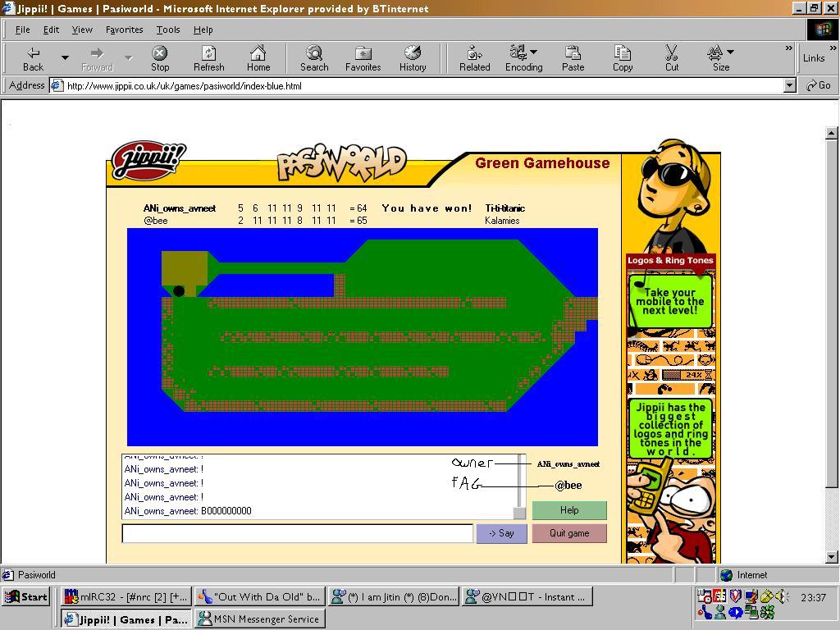The height and width of the screenshot is (630, 840).
Task: Click the system clock 23:37
Action: [813, 597]
